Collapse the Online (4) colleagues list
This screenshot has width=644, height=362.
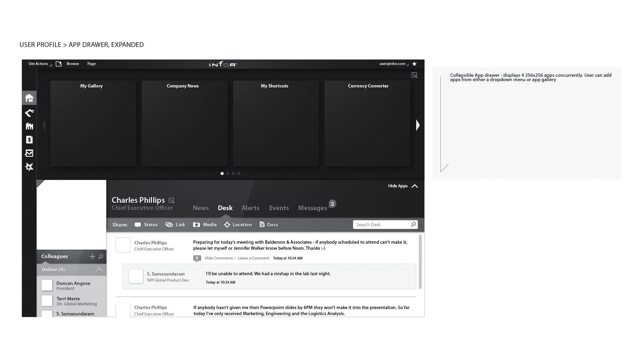click(x=99, y=269)
